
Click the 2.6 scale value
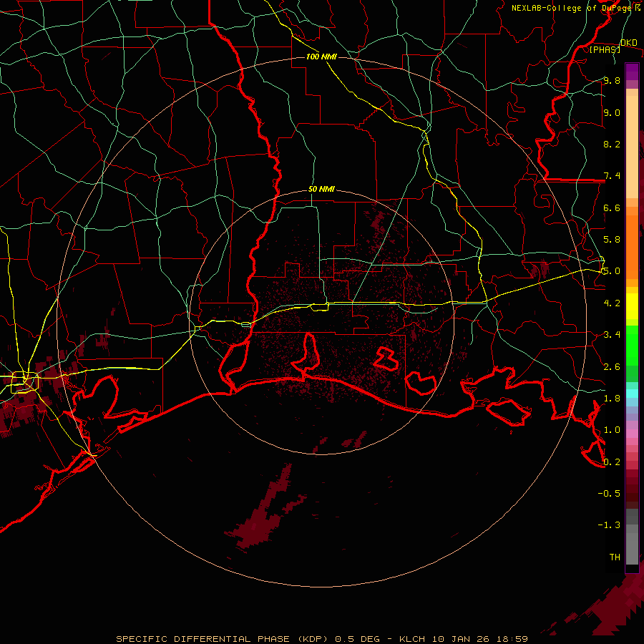612,367
